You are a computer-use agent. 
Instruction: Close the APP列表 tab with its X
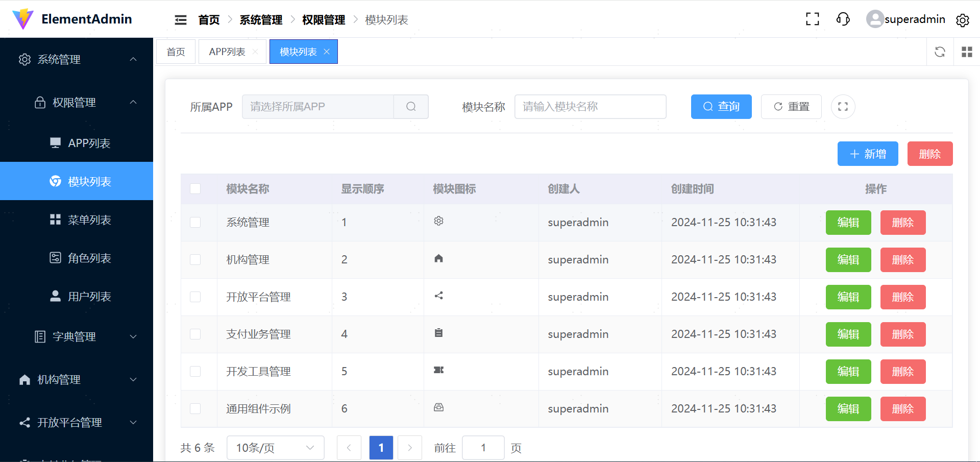click(255, 52)
